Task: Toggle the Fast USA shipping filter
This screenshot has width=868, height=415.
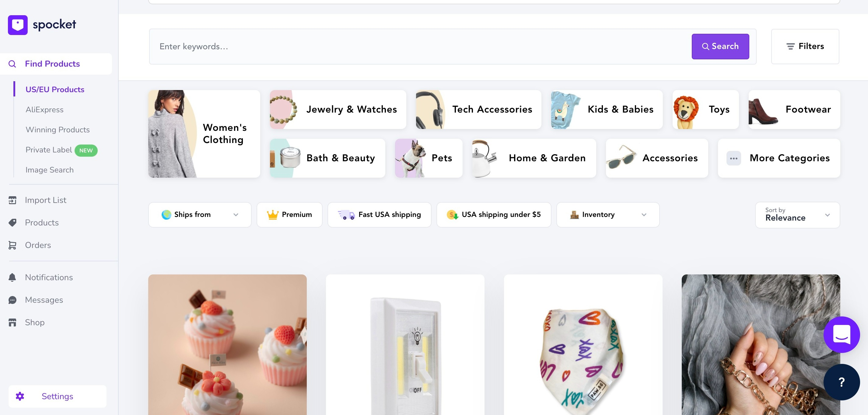Action: 380,214
